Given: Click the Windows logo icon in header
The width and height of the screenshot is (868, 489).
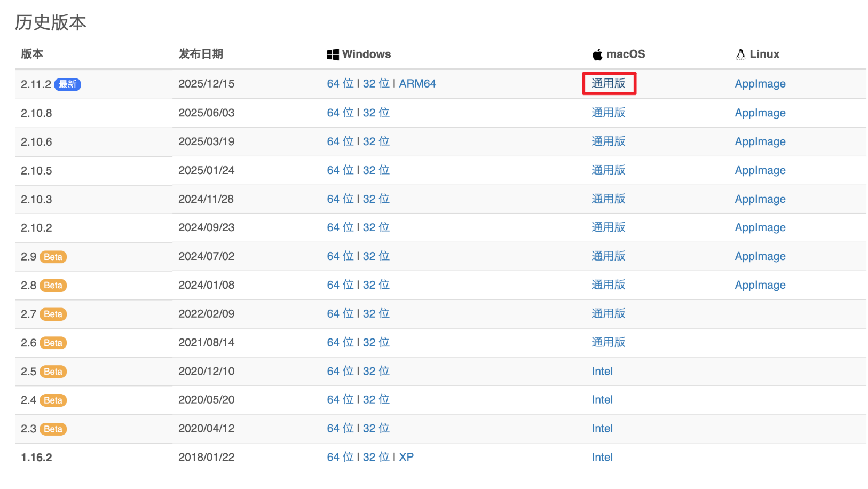Looking at the screenshot, I should (x=333, y=54).
